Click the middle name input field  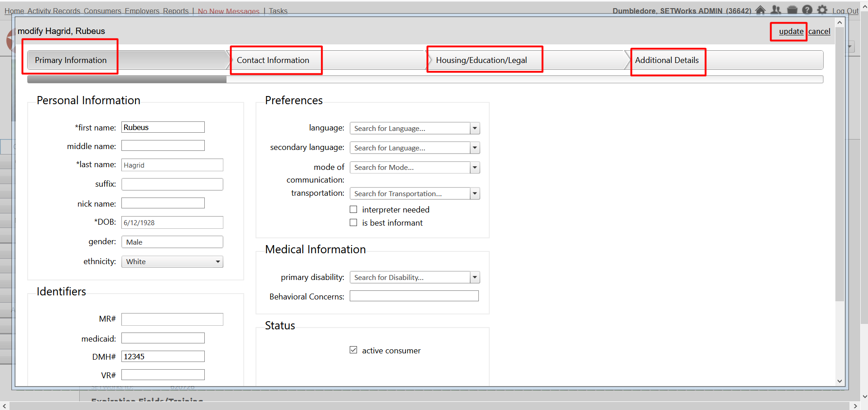click(163, 145)
